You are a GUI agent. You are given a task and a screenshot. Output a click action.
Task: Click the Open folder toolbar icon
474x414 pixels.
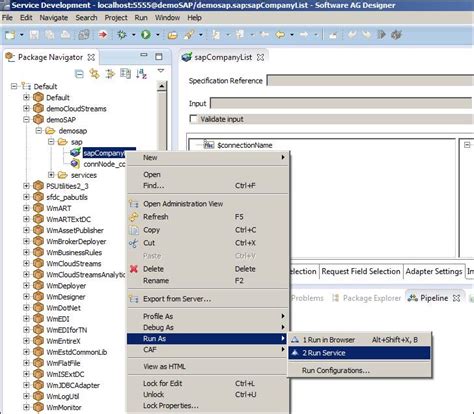[x=172, y=35]
